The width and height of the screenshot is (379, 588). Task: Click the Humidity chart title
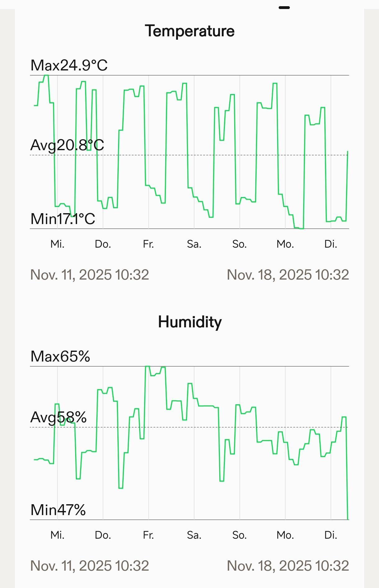pos(189,322)
